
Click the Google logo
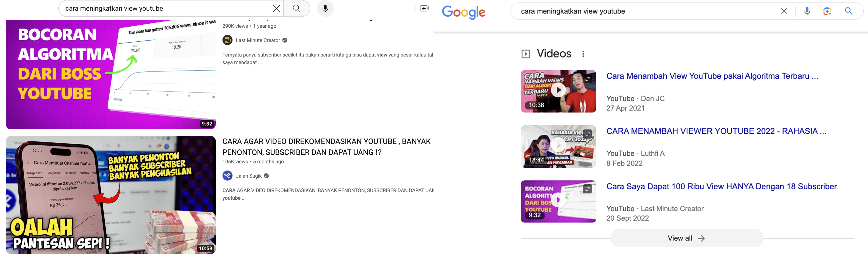pyautogui.click(x=463, y=13)
